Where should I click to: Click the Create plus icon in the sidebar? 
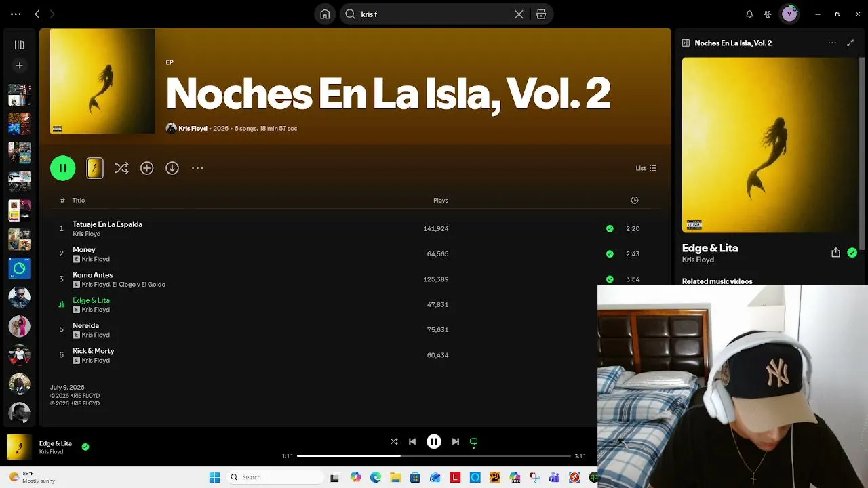coord(19,66)
